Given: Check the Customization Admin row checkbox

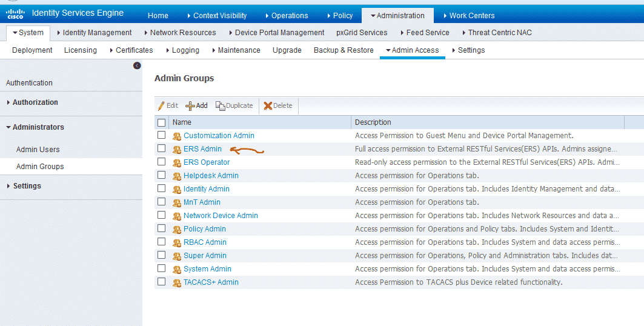Looking at the screenshot, I should click(161, 135).
